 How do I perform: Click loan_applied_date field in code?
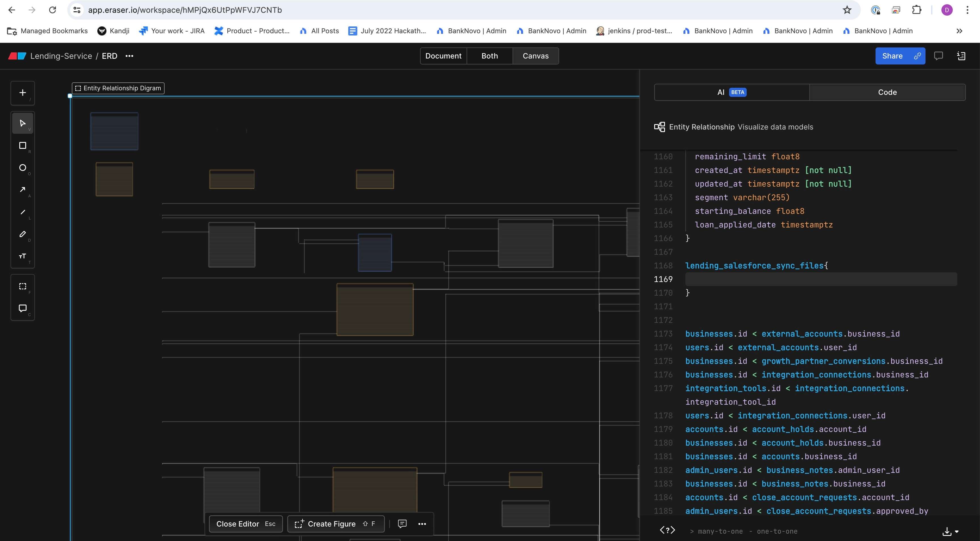click(735, 225)
